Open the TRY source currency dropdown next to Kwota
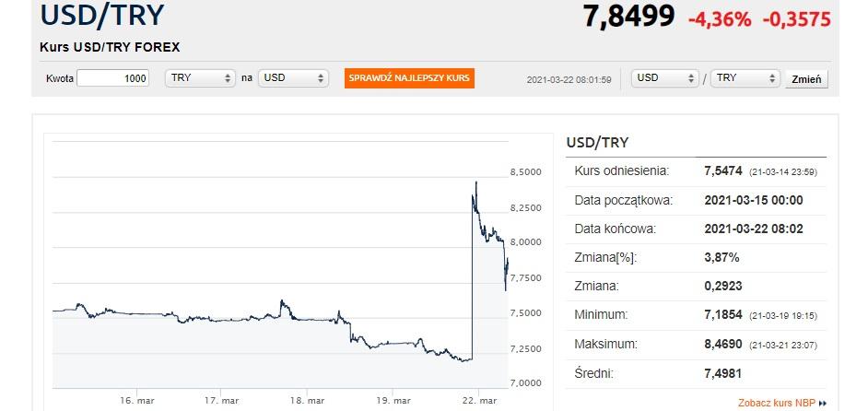868x411 pixels. point(200,78)
